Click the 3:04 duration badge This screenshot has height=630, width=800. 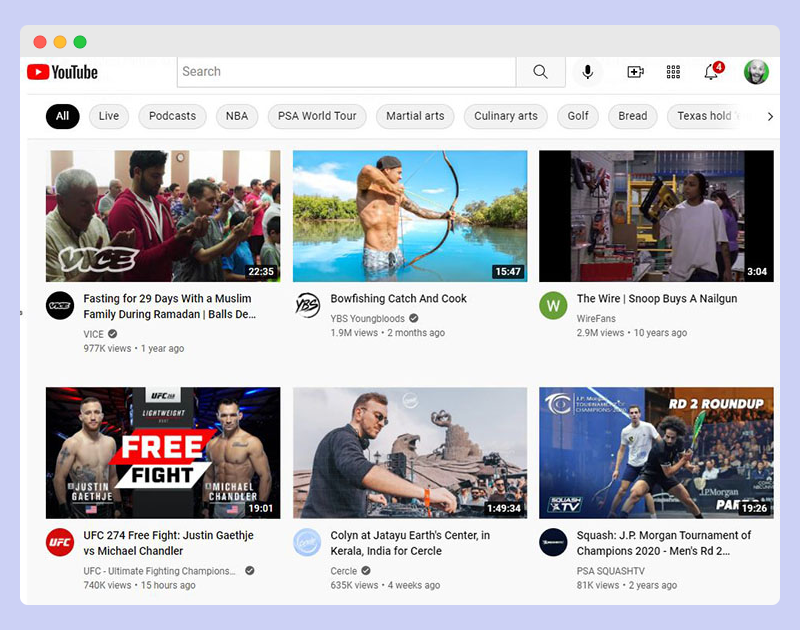pyautogui.click(x=757, y=271)
